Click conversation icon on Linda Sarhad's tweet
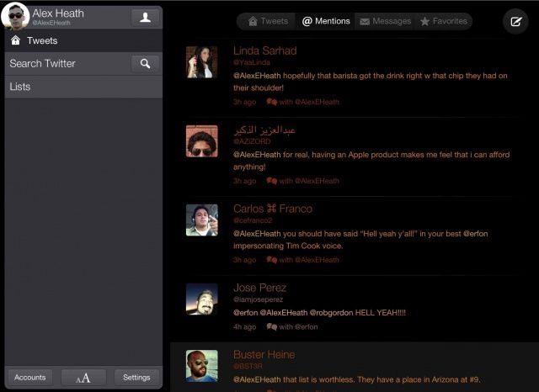539x392 pixels. pyautogui.click(x=271, y=102)
